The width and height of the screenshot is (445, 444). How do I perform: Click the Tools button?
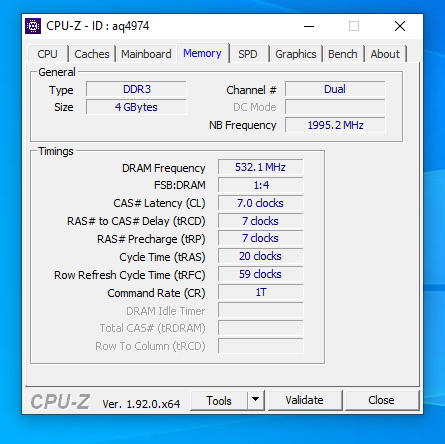click(x=219, y=400)
